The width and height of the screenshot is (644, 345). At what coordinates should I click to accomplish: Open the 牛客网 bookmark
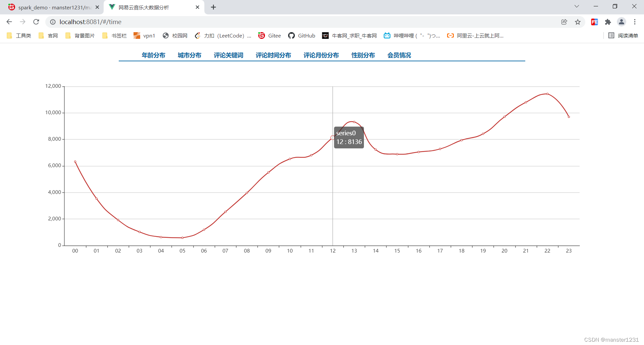349,36
